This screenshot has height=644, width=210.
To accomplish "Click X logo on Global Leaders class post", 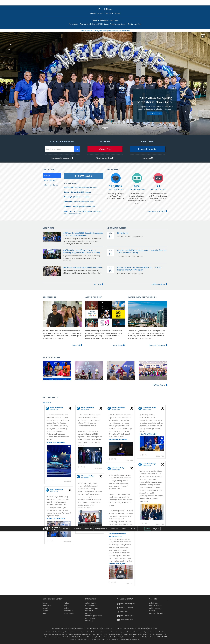I will pos(163,465).
